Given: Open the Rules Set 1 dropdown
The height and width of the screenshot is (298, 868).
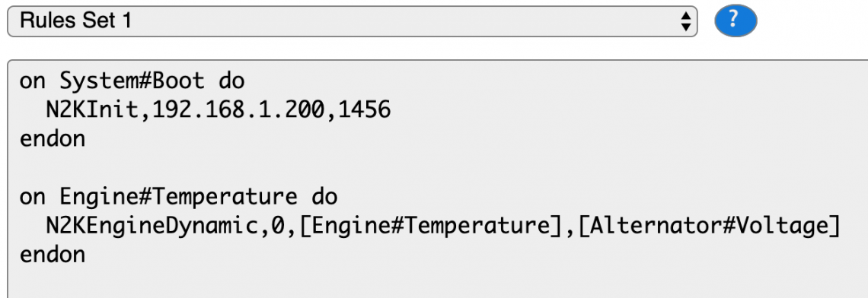Looking at the screenshot, I should coord(352,21).
